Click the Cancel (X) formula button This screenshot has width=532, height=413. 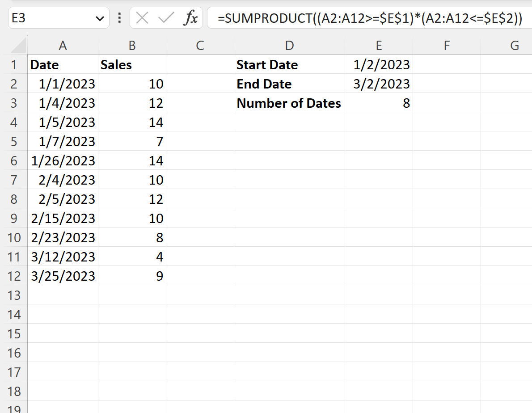(142, 17)
